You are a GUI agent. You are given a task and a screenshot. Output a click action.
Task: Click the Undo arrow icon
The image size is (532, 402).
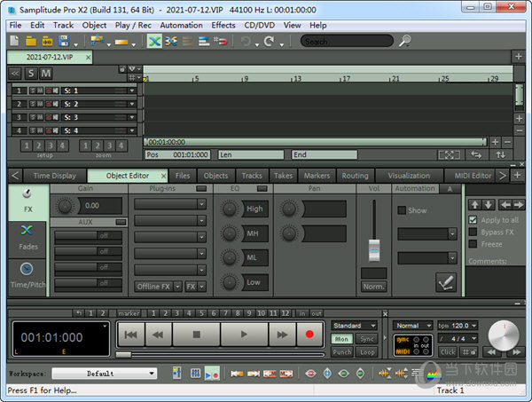(x=246, y=42)
